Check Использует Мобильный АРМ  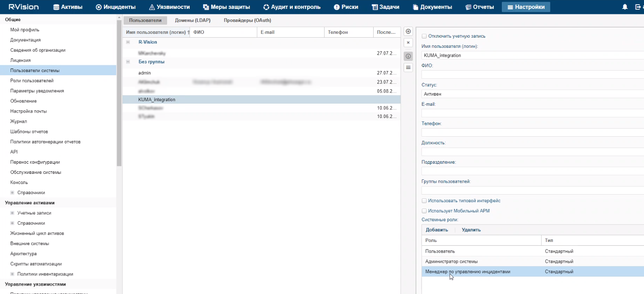coord(424,210)
